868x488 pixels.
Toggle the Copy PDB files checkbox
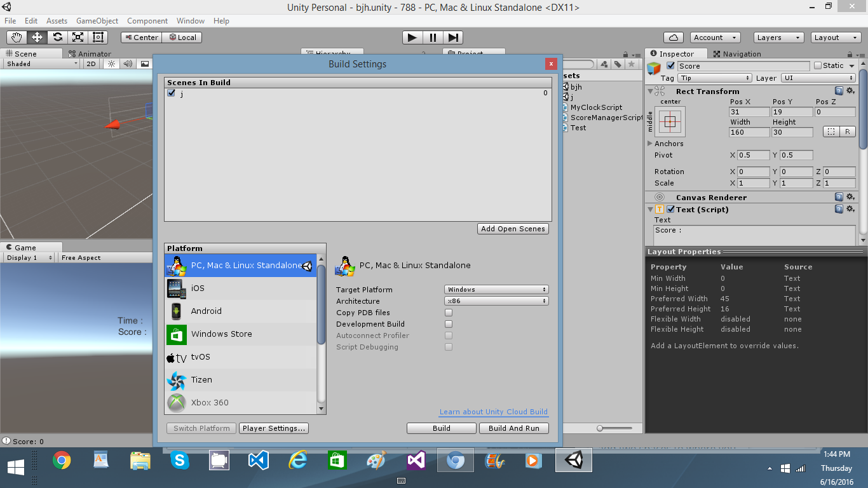449,313
